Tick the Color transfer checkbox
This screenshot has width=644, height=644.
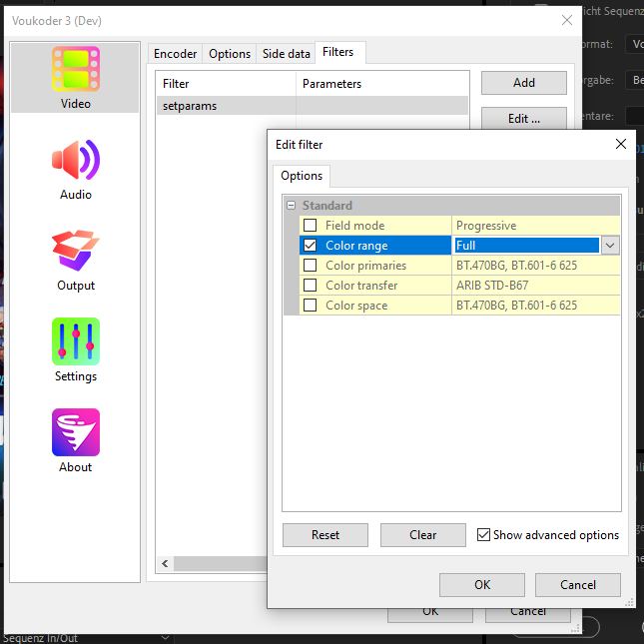pyautogui.click(x=311, y=286)
